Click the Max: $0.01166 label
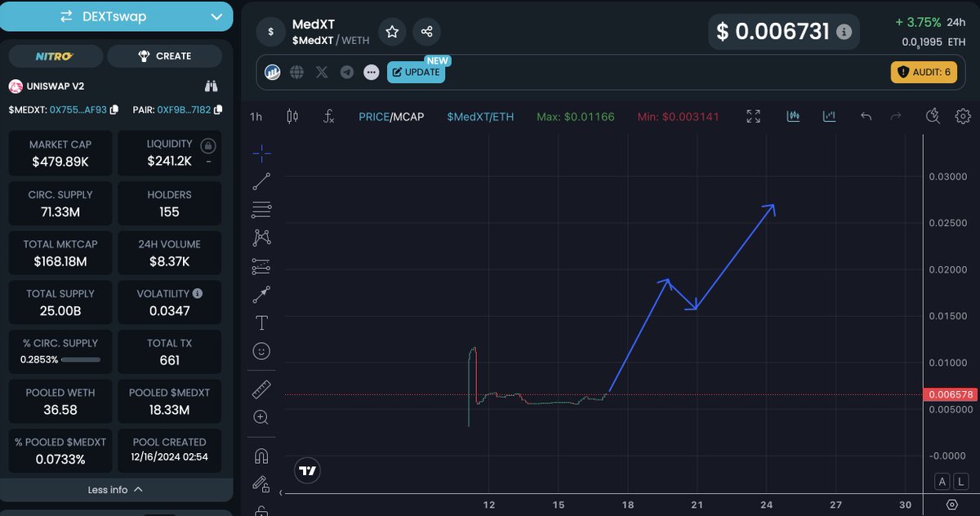 (575, 117)
